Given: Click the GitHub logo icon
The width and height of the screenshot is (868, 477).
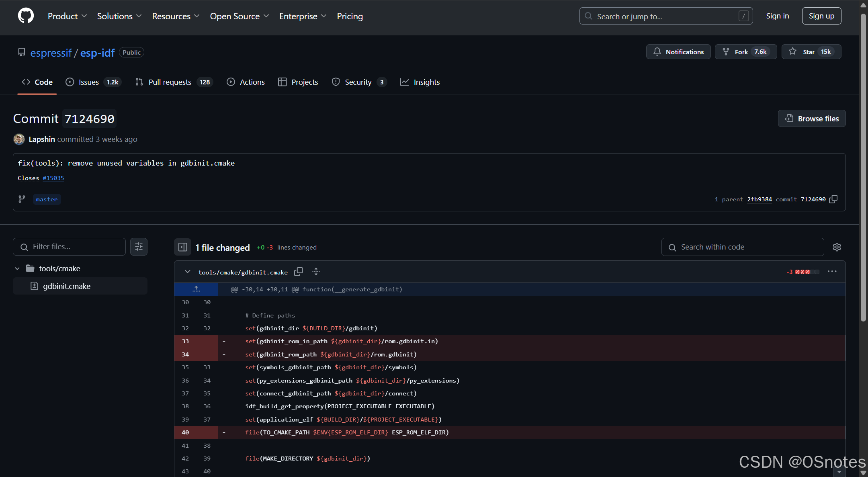Looking at the screenshot, I should (26, 16).
